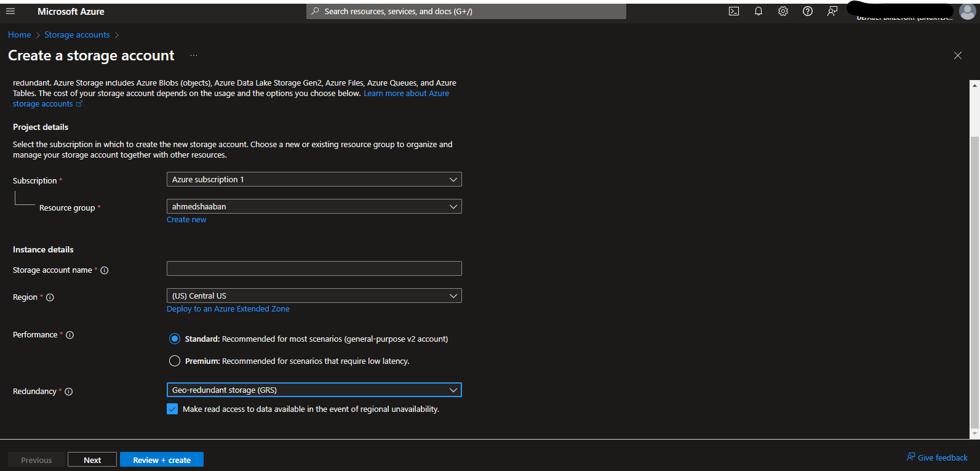The width and height of the screenshot is (980, 471).
Task: Open the Region dropdown
Action: click(314, 296)
